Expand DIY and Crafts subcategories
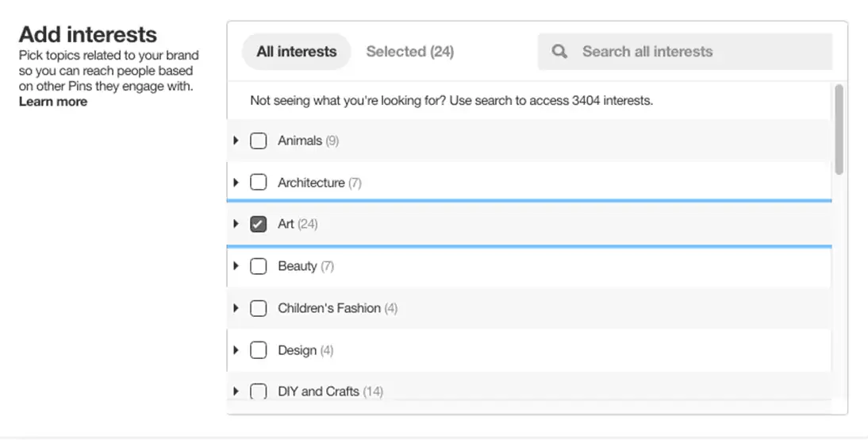 tap(236, 391)
